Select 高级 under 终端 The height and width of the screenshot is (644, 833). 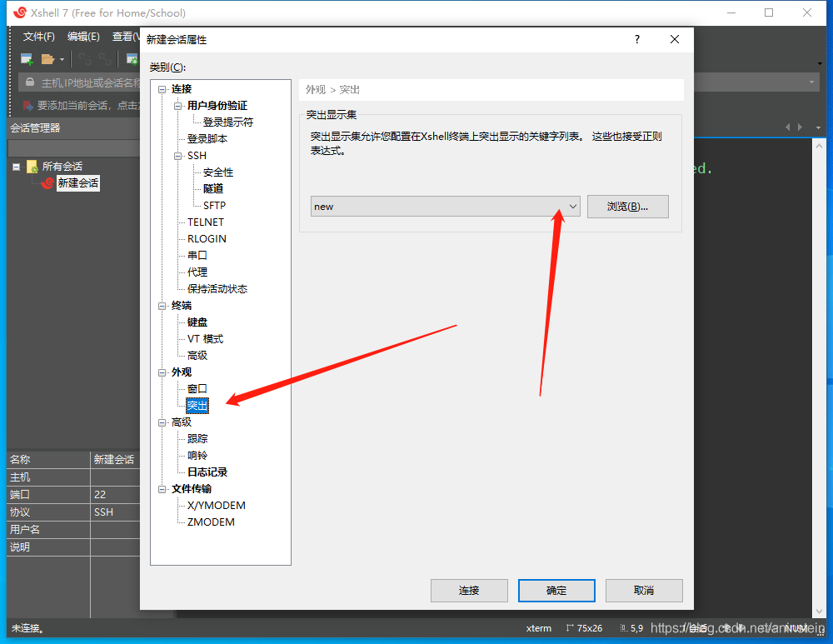pos(197,355)
